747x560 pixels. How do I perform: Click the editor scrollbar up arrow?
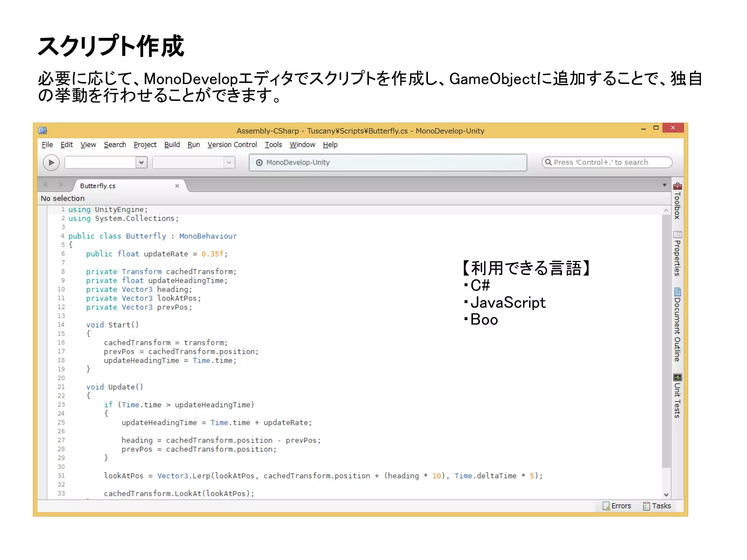[x=666, y=211]
